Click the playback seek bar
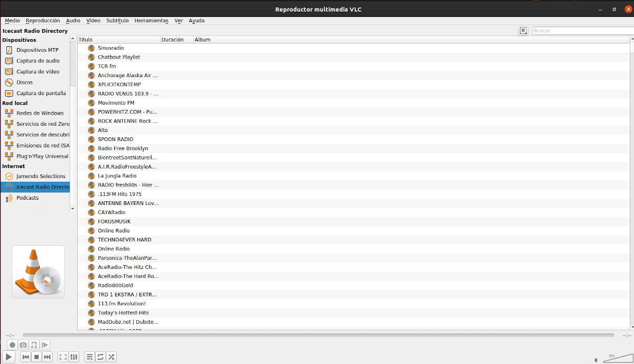Screen dimensions: 634x364 pos(317,334)
